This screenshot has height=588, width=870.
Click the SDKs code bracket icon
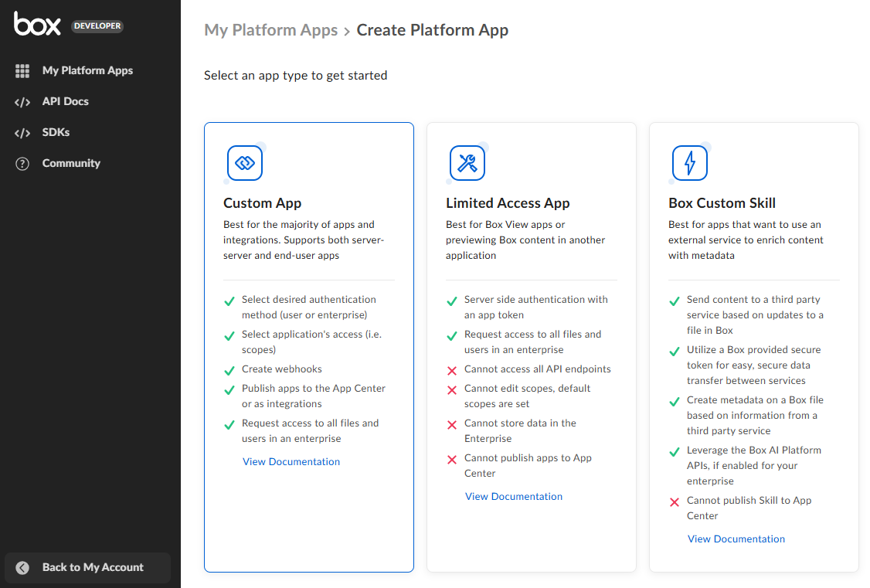22,133
